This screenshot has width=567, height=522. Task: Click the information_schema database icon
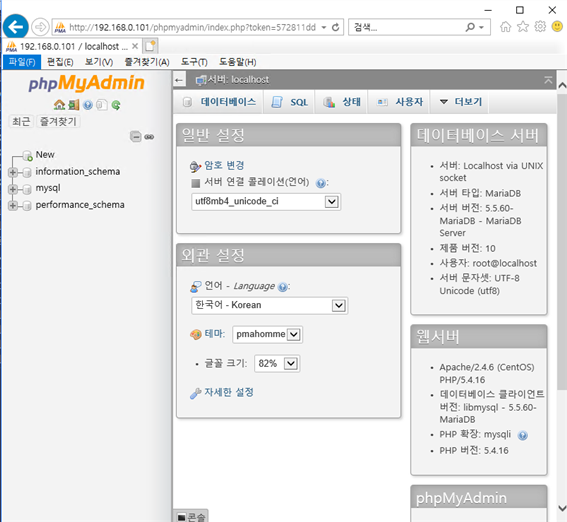click(27, 172)
